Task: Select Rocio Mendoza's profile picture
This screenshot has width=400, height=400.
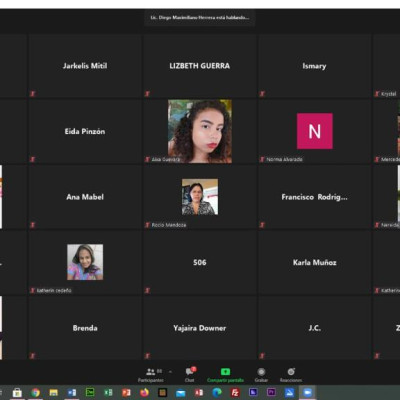Action: (x=200, y=197)
